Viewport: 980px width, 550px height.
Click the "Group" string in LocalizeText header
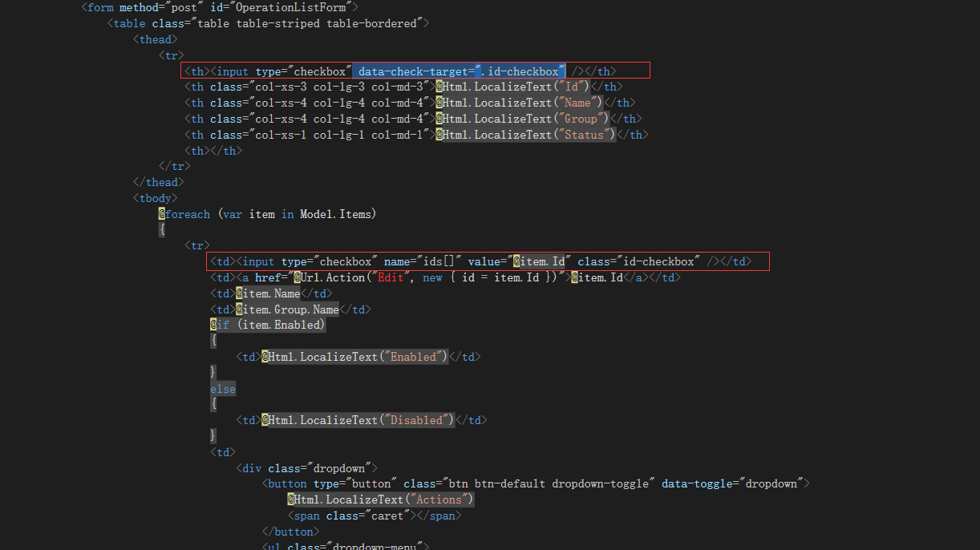(581, 119)
